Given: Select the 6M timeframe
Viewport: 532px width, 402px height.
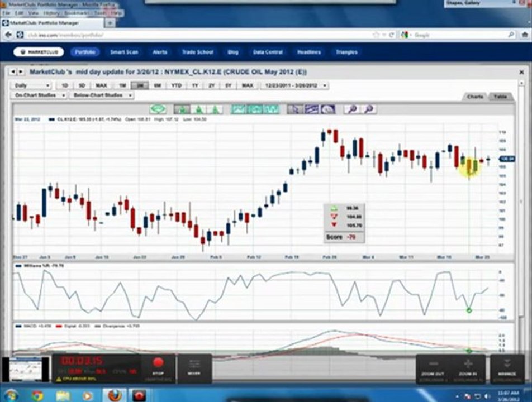Looking at the screenshot, I should coord(158,85).
